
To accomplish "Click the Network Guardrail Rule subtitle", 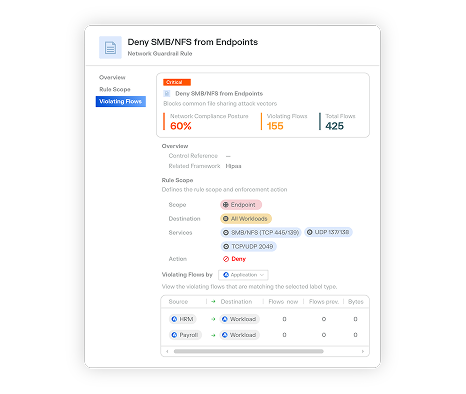I will 160,53.
